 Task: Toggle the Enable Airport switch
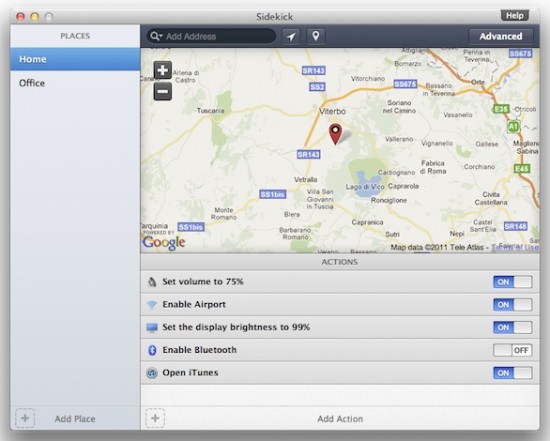click(512, 305)
